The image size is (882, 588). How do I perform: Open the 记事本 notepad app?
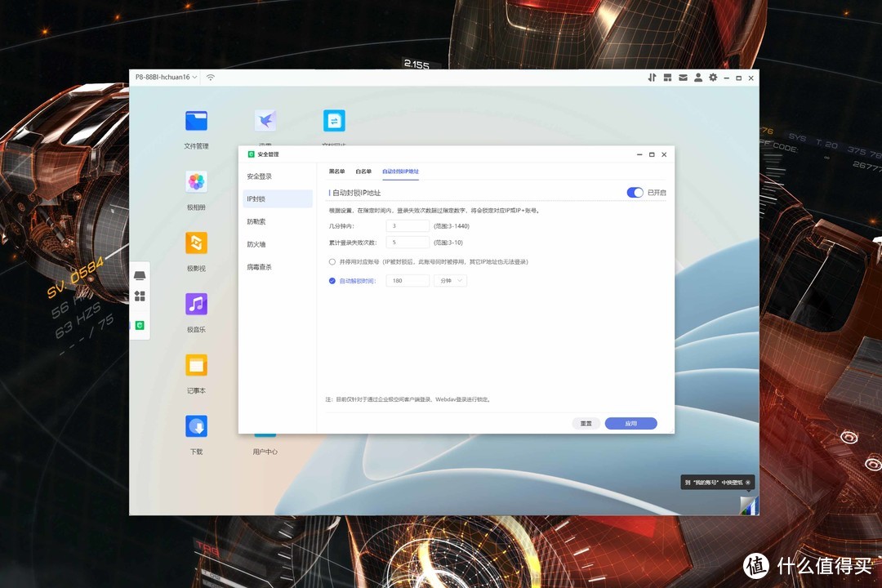pos(196,365)
